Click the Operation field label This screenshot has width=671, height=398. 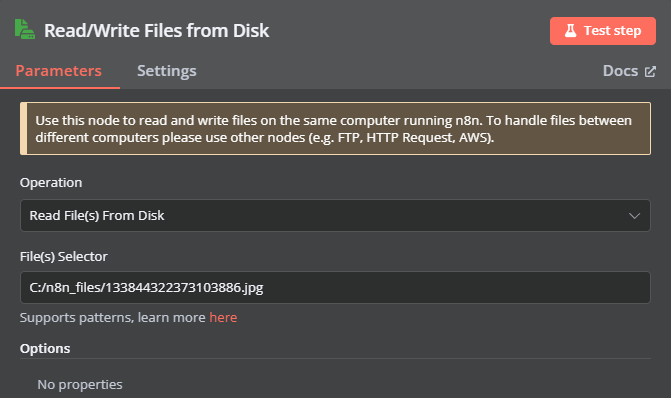pyautogui.click(x=51, y=183)
